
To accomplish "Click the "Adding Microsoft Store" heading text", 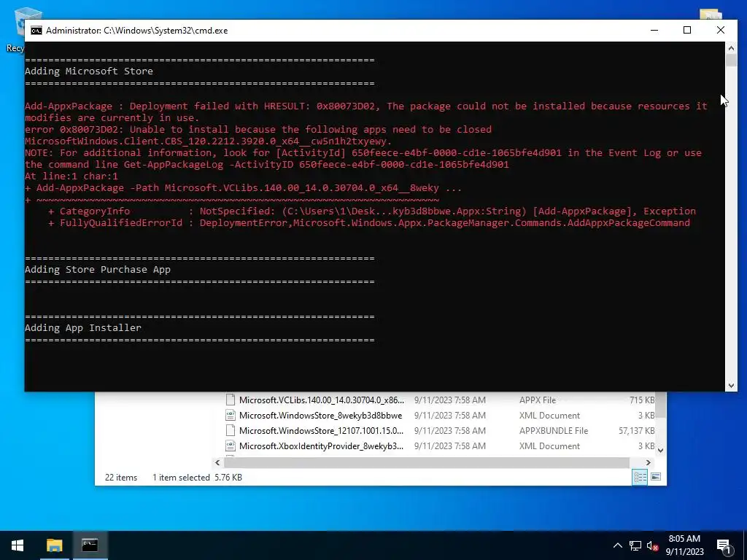I will pyautogui.click(x=89, y=71).
